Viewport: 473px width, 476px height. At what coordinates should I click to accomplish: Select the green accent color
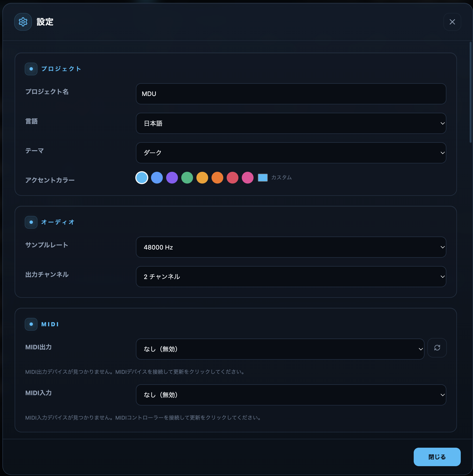pos(187,178)
